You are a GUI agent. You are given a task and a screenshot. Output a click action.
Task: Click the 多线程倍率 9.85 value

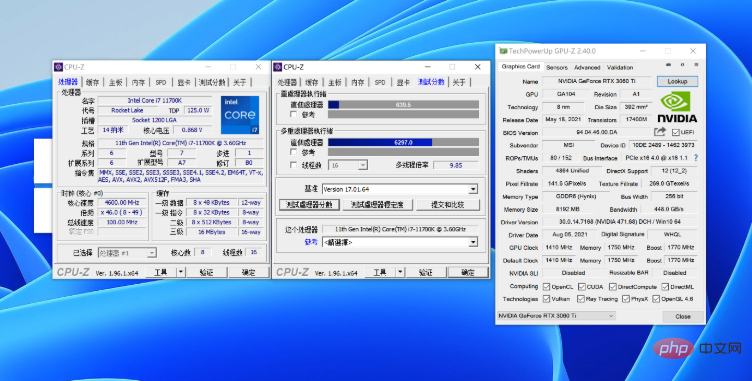tap(456, 165)
